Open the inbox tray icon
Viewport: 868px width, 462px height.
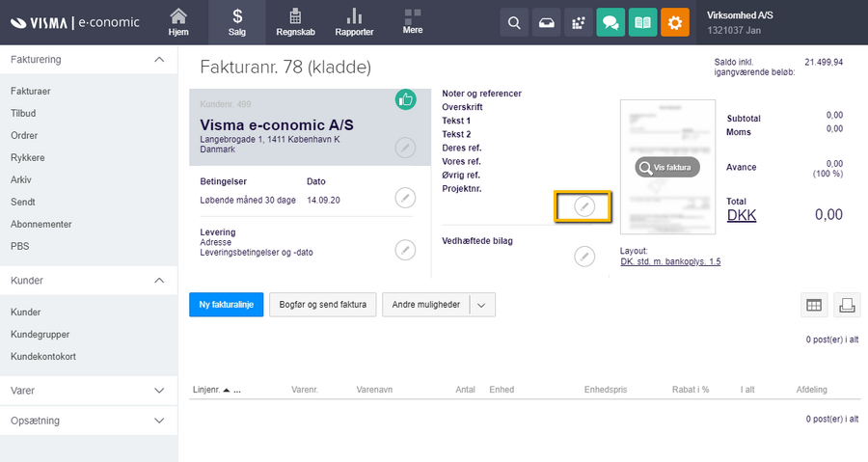tap(546, 22)
